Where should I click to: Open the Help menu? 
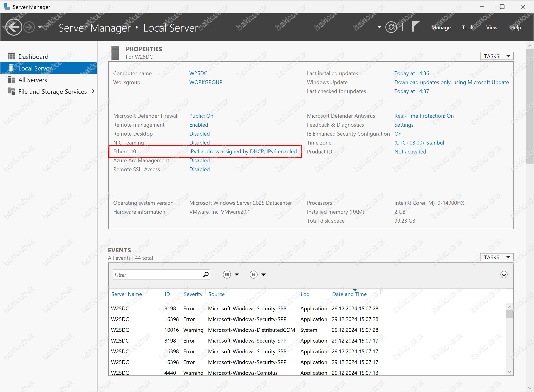[x=515, y=28]
